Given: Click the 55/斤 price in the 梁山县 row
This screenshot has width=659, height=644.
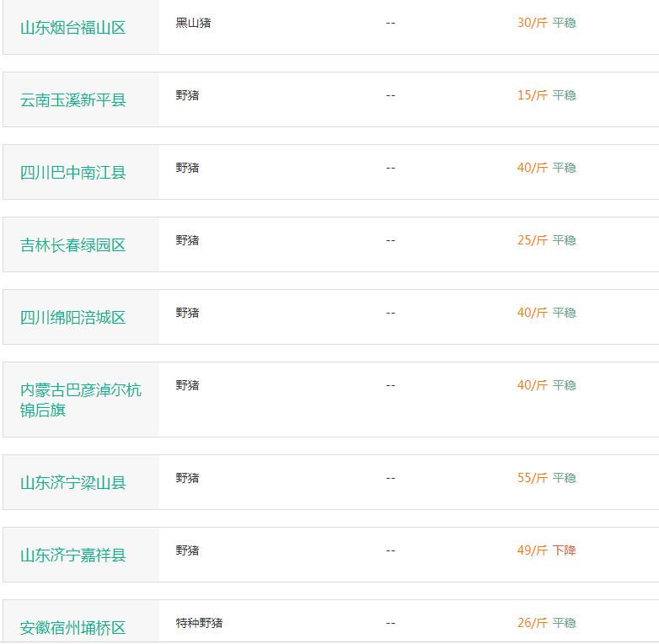Looking at the screenshot, I should (x=532, y=478).
